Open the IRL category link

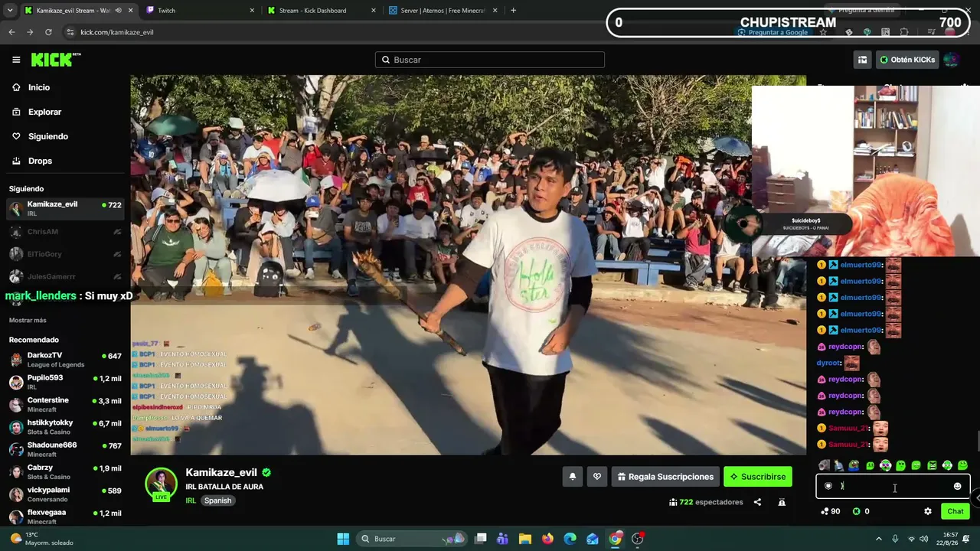[191, 500]
